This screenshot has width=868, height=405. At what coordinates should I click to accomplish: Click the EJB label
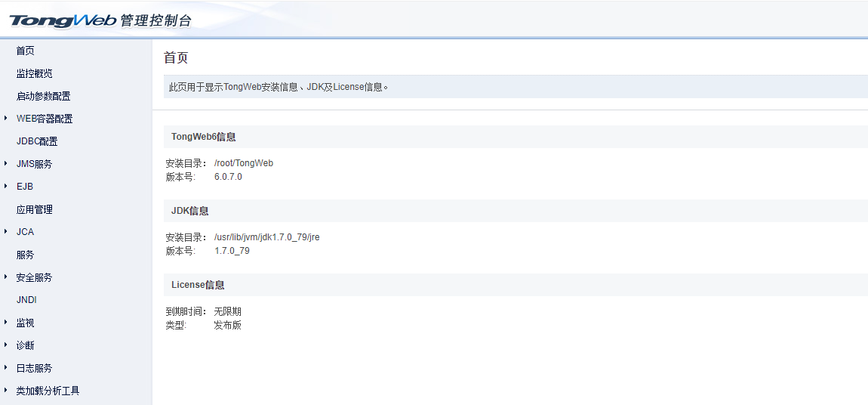click(25, 187)
